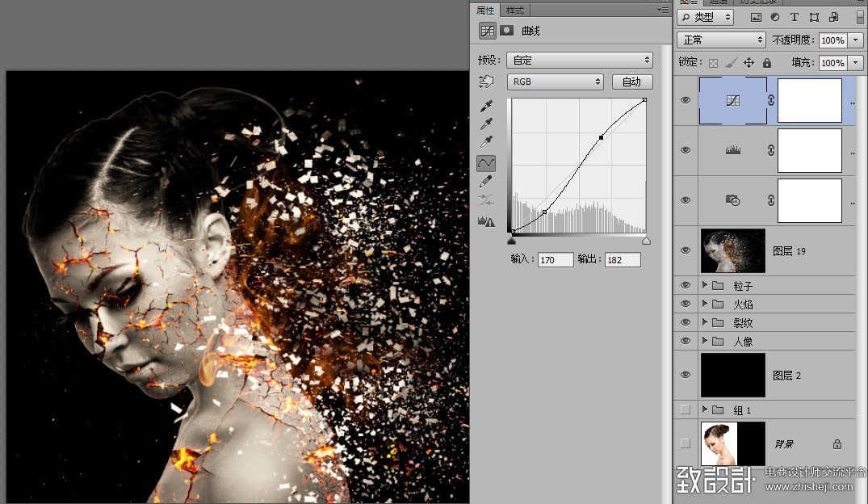The height and width of the screenshot is (504, 868).
Task: Click the lock transparent pixels icon
Action: tap(714, 63)
